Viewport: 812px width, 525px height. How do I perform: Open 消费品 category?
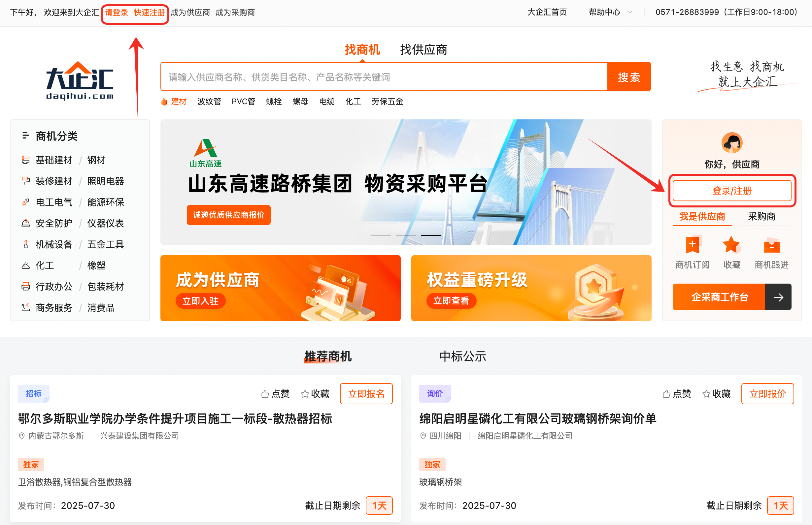pyautogui.click(x=101, y=308)
